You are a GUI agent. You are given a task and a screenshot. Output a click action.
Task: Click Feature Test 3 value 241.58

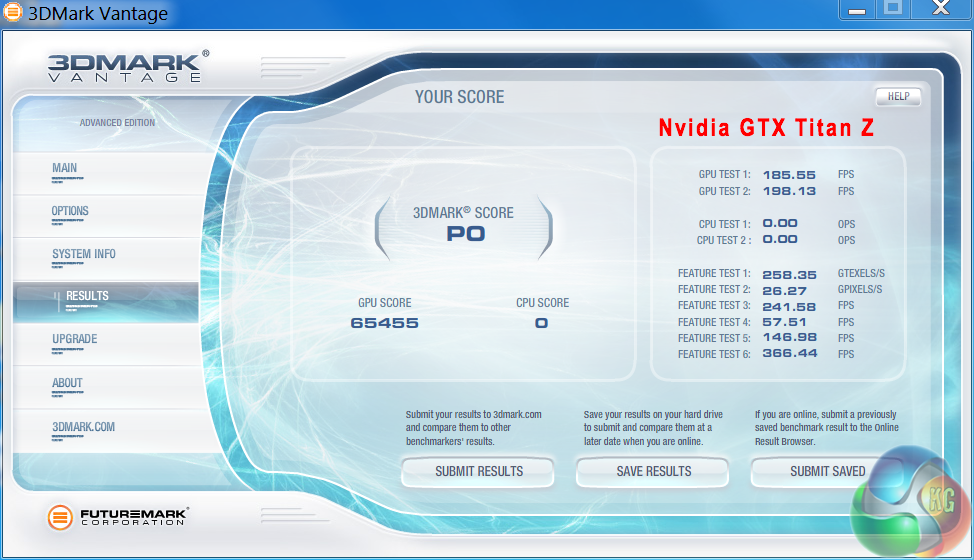[x=789, y=307]
